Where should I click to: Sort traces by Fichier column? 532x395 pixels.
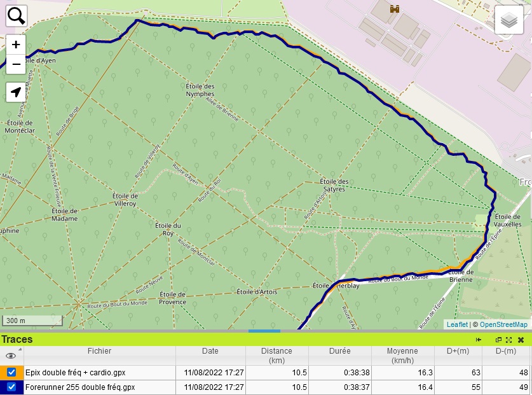[x=99, y=351]
